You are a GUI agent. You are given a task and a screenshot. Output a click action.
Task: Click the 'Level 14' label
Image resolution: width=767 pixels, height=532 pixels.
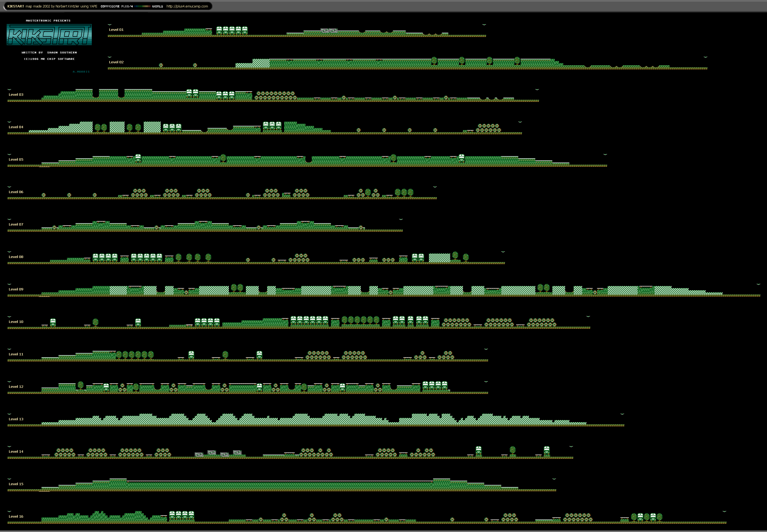16,451
